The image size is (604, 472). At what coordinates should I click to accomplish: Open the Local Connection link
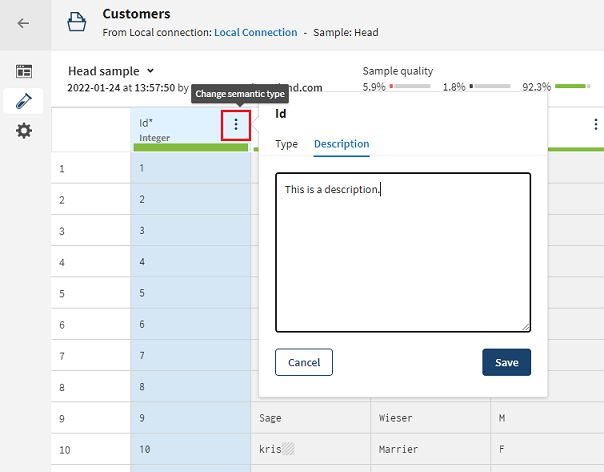click(255, 32)
